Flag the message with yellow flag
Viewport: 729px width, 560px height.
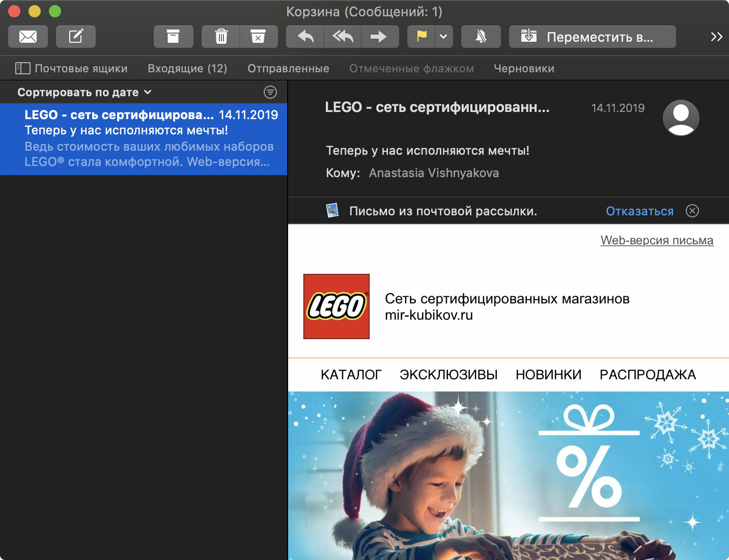pyautogui.click(x=422, y=37)
